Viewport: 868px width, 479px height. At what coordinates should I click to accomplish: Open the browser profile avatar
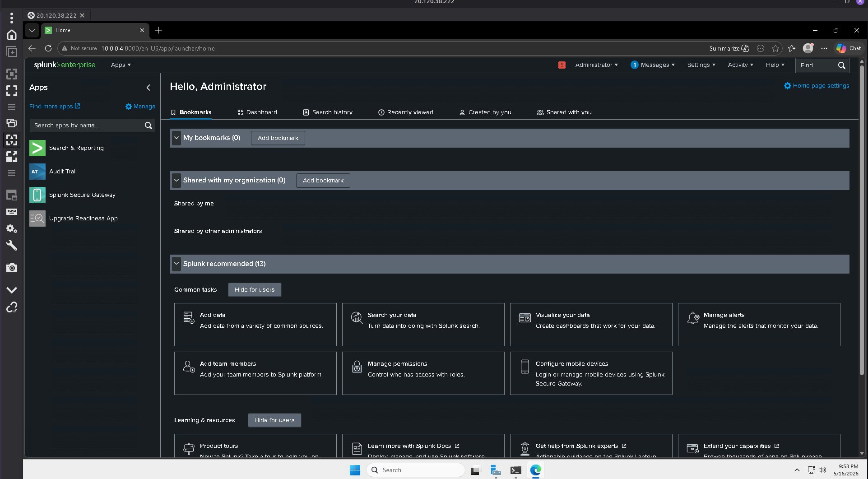coord(808,48)
